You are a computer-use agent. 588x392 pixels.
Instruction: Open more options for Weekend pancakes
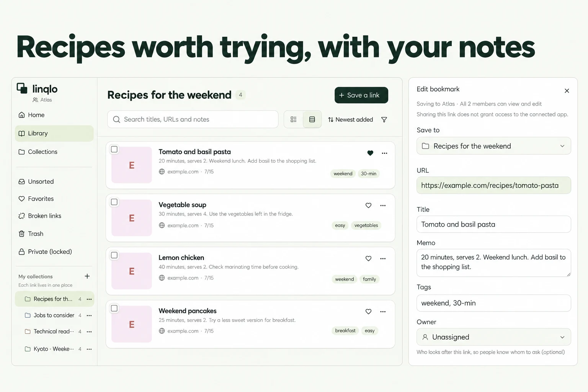(x=383, y=312)
